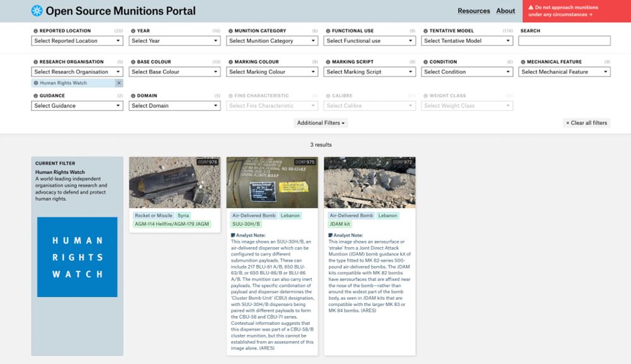Click the warning triangle icon in red banner
This screenshot has width=631, height=364.
pyautogui.click(x=531, y=7)
